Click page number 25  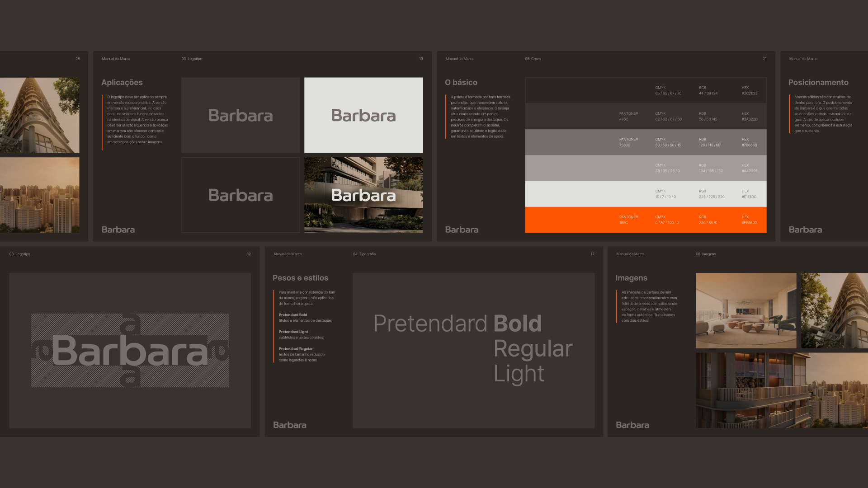coord(78,59)
